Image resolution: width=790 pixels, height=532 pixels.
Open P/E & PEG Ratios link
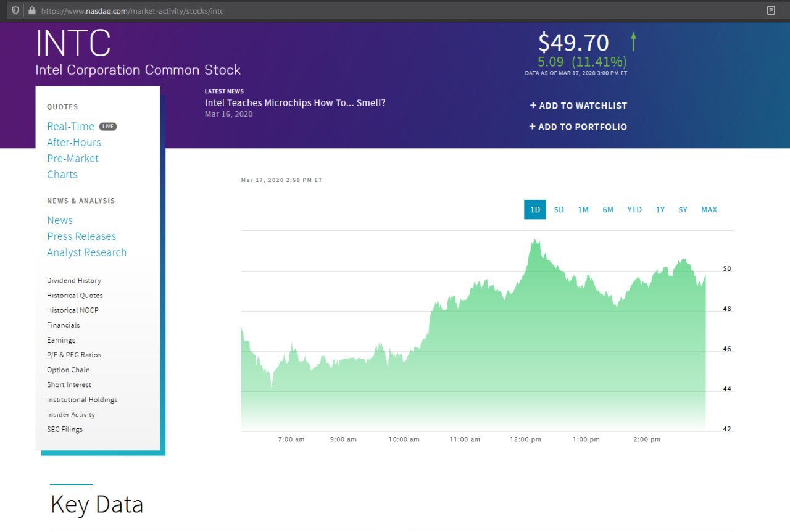click(x=74, y=355)
